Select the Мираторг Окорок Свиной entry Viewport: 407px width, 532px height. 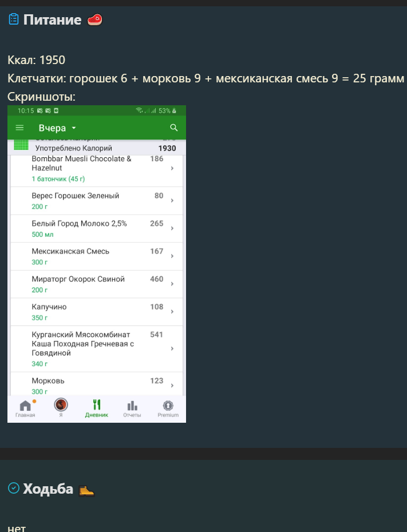click(97, 284)
